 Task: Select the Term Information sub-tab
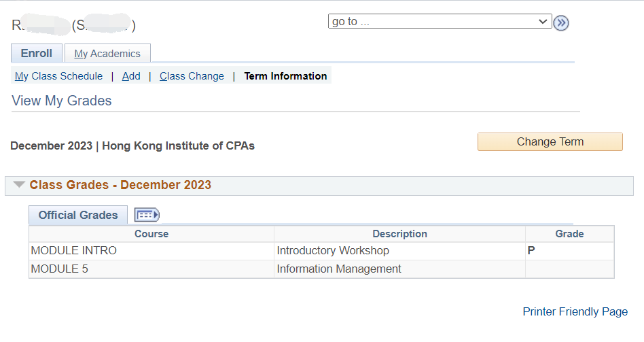click(285, 76)
